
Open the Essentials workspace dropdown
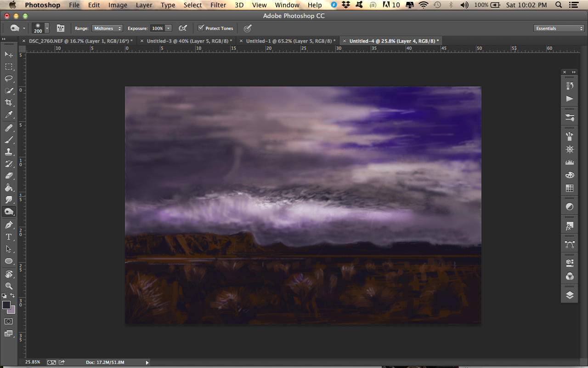point(559,28)
